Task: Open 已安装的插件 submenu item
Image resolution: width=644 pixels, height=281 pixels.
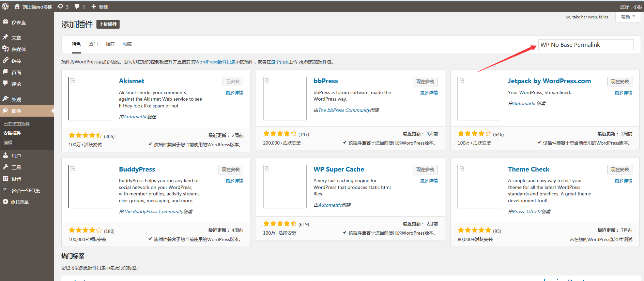Action: click(17, 124)
